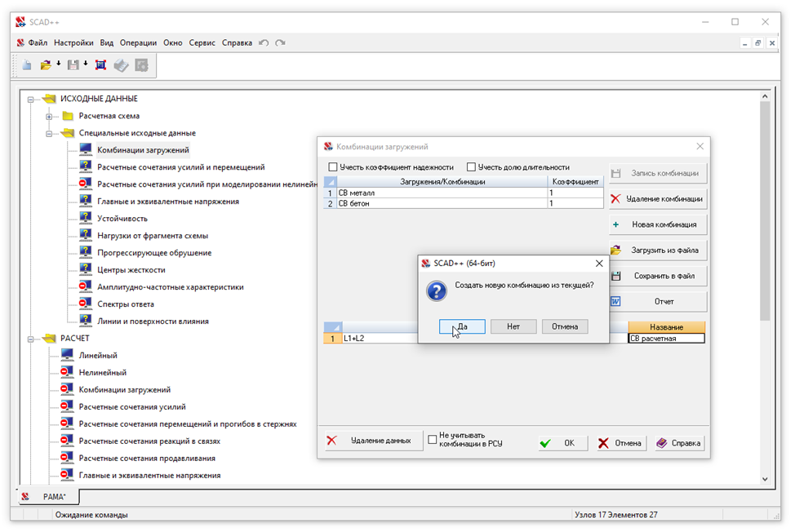
Task: Click OK in the Комбинации загружений dialog
Action: click(x=563, y=443)
